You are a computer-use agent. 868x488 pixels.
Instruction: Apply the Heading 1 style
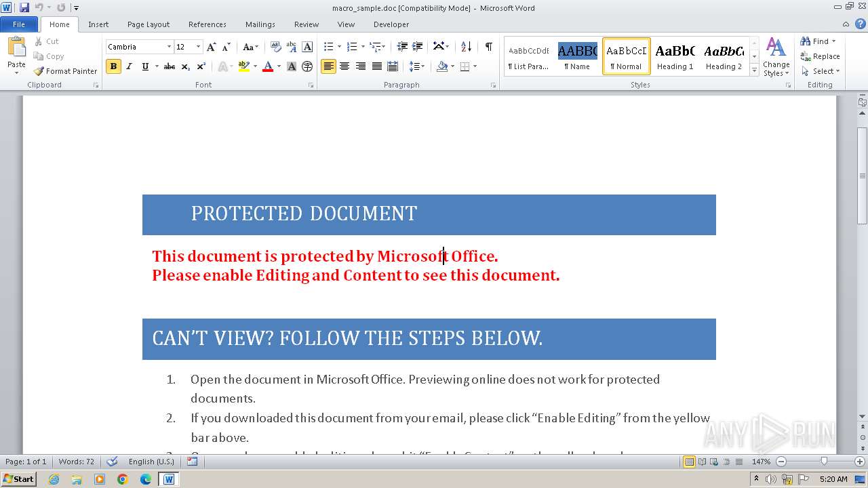pyautogui.click(x=675, y=56)
